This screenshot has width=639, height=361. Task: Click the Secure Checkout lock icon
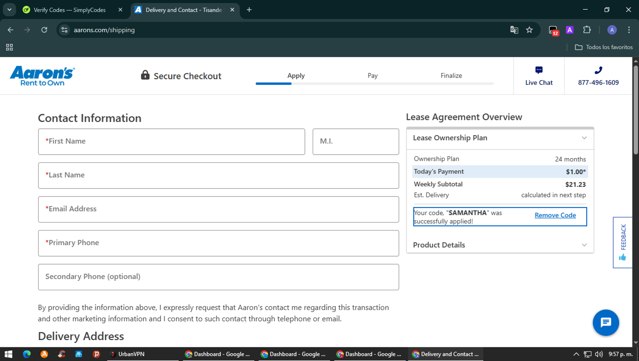145,75
